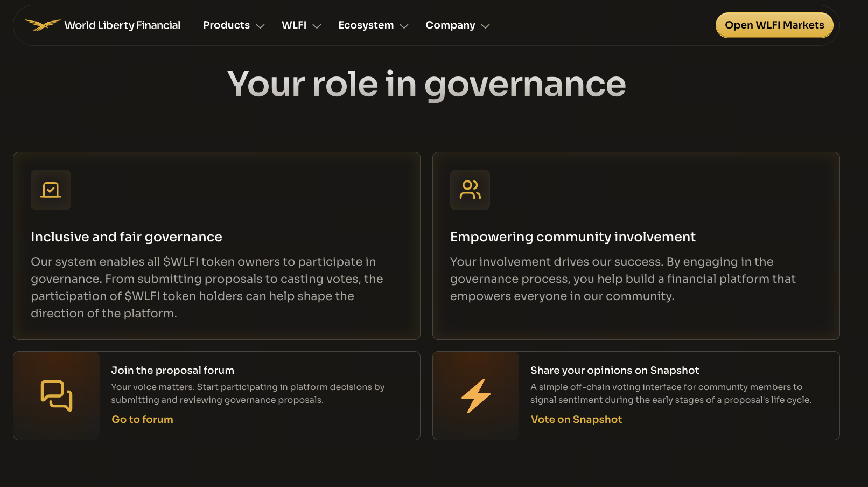Viewport: 868px width, 487px height.
Task: Click the chat bubbles forum icon
Action: 57,396
